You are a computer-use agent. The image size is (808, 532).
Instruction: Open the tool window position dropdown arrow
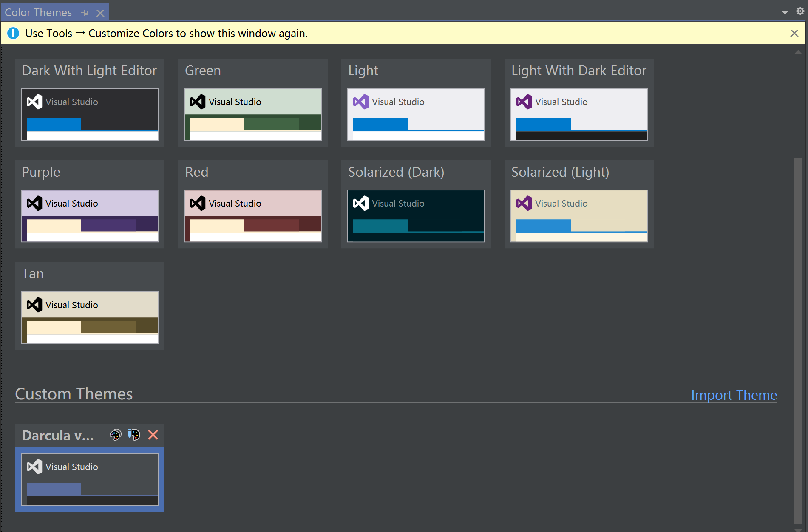(785, 12)
